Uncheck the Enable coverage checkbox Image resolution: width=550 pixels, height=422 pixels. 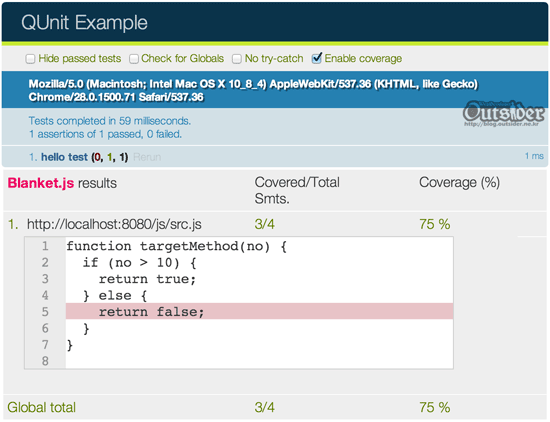pyautogui.click(x=317, y=58)
